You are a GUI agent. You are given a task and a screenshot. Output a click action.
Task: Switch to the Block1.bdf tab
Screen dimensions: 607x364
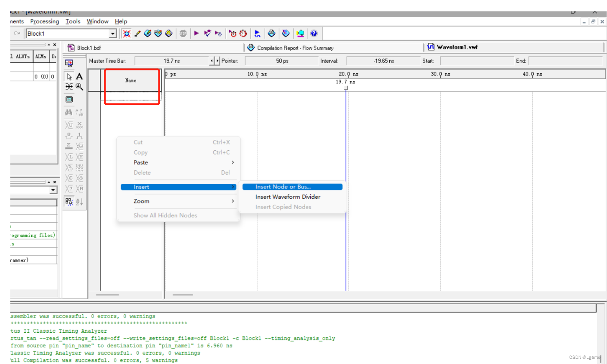click(88, 48)
